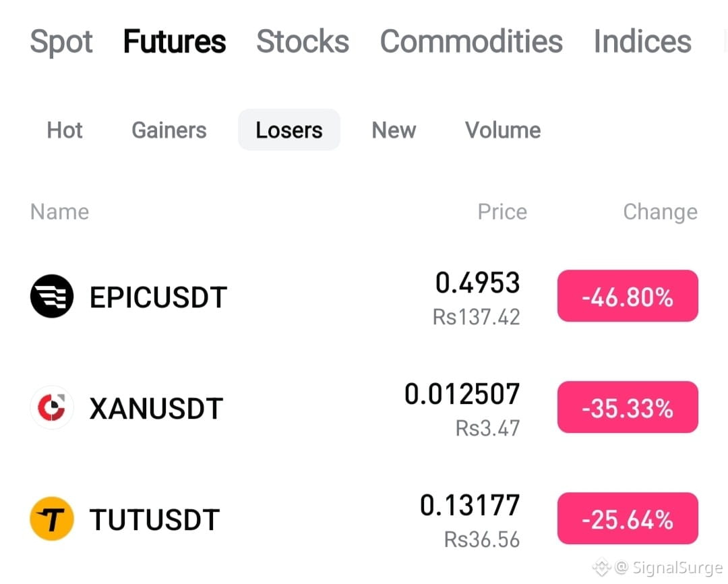This screenshot has height=584, width=728.
Task: Select the Futures tab
Action: 175,41
